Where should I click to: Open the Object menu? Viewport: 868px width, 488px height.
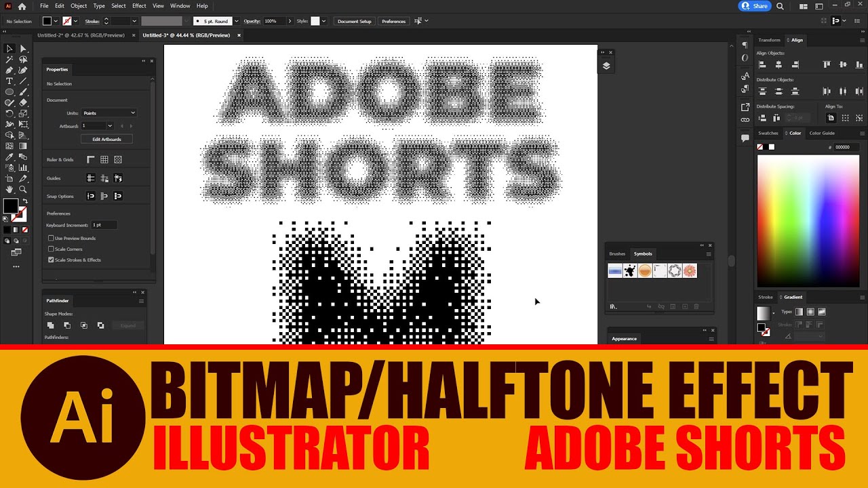79,5
